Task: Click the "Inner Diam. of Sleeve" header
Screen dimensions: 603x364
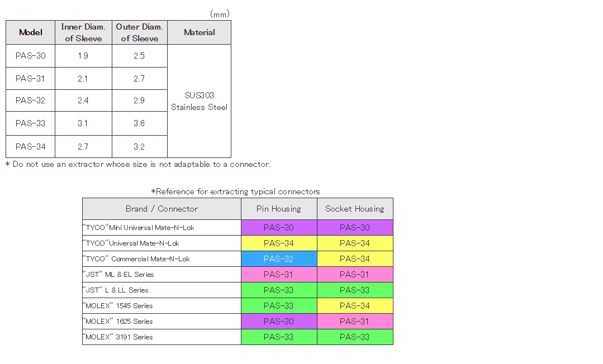Action: (x=83, y=33)
